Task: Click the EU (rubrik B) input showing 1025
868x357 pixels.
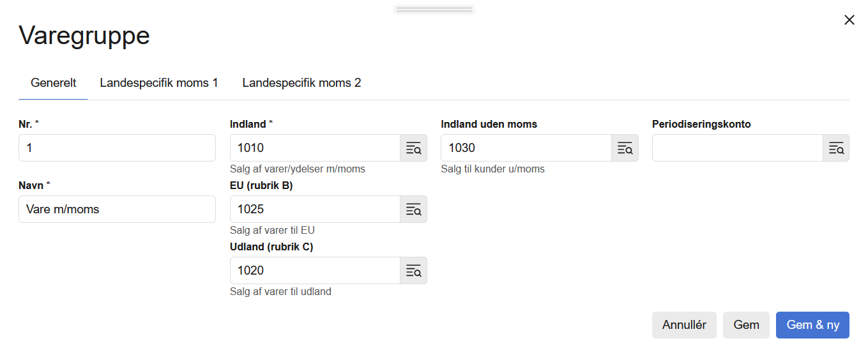Action: coord(315,209)
